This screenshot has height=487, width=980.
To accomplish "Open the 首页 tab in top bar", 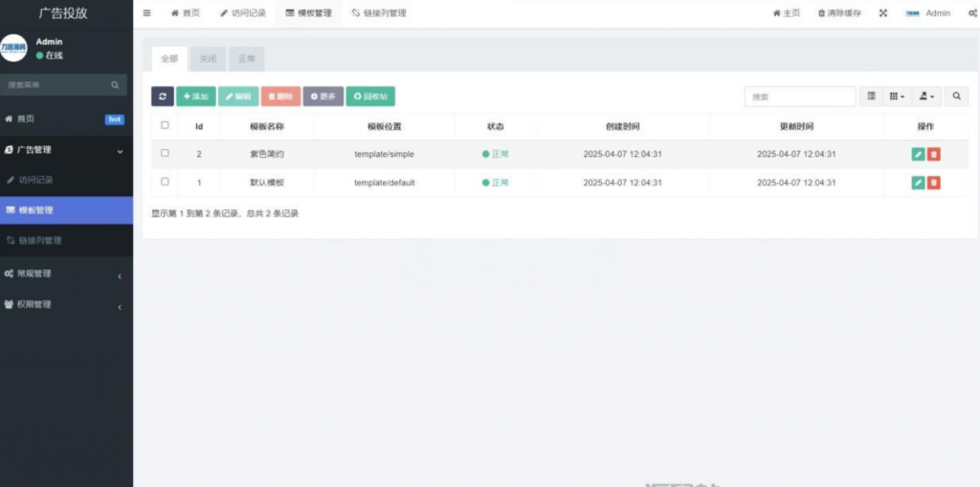I will pos(186,13).
